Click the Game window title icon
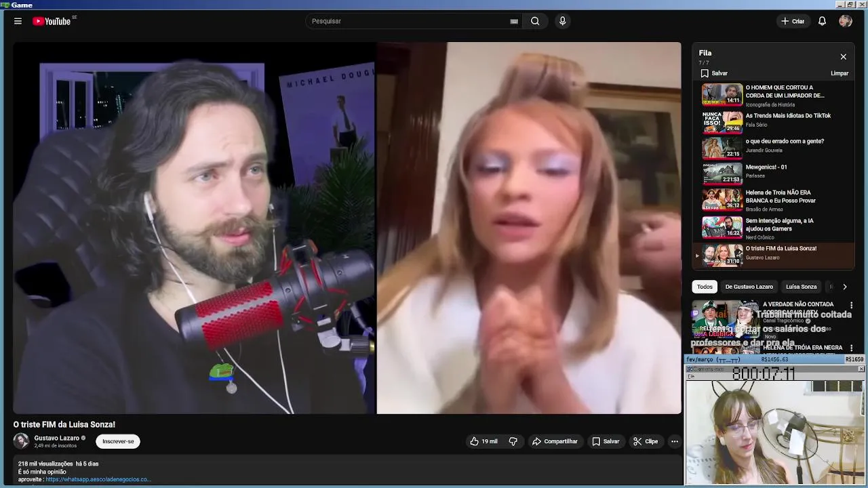The image size is (868, 488). (x=5, y=5)
